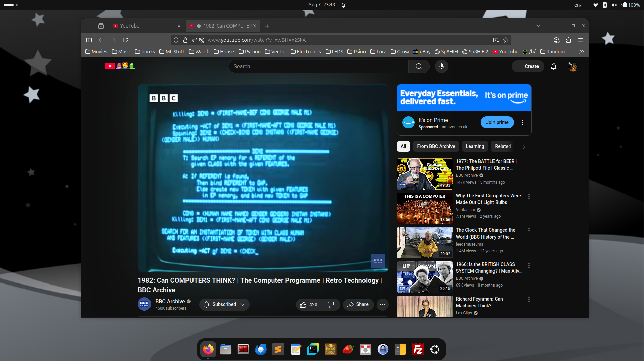Switch to the first YouTube tab
Screen dimensions: 644x361
point(146,26)
